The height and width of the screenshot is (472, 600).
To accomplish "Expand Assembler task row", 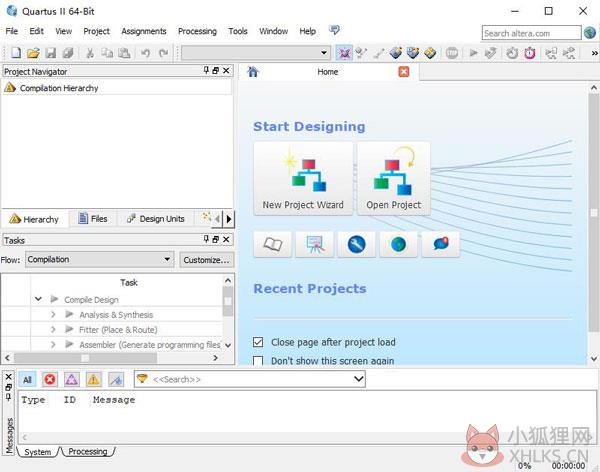I will (x=53, y=345).
